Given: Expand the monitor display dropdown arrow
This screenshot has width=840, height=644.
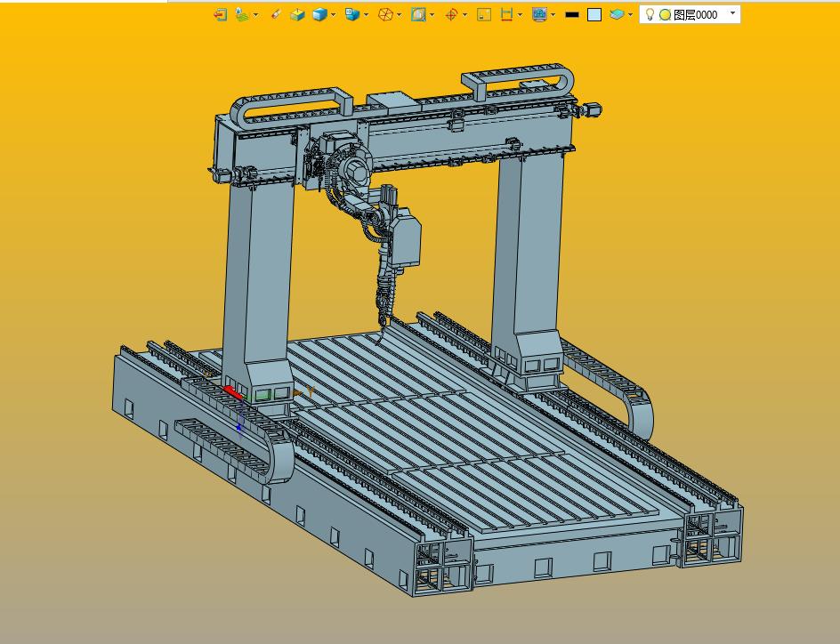Looking at the screenshot, I should [x=553, y=15].
